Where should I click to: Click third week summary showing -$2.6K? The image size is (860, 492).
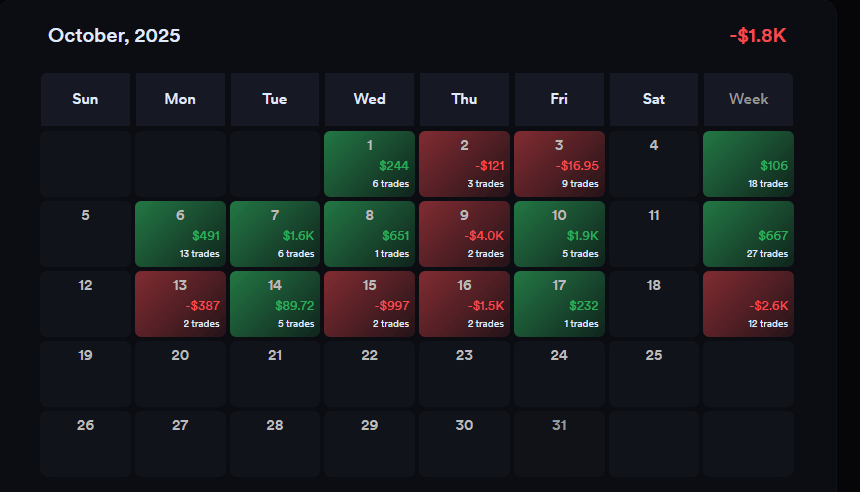point(748,304)
